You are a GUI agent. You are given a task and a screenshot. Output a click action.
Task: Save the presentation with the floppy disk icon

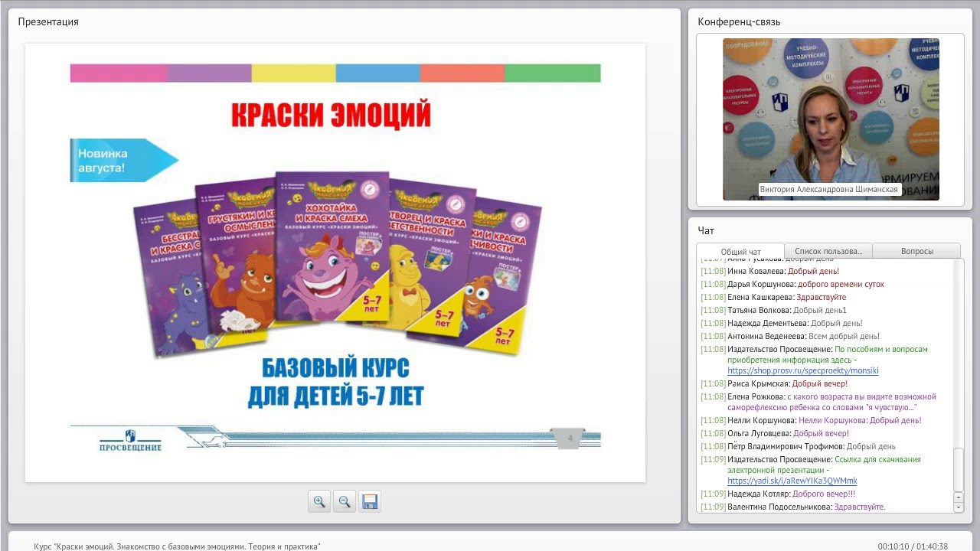click(370, 501)
